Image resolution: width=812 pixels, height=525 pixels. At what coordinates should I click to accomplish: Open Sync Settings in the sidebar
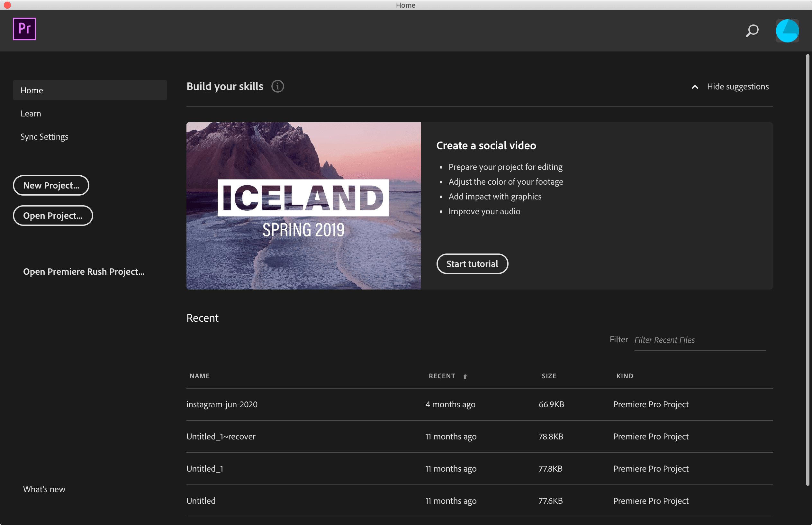tap(44, 137)
